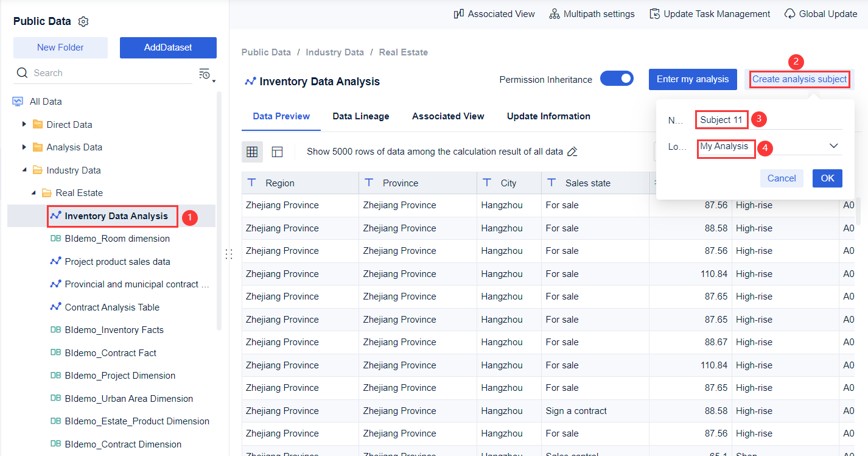Open the Update Information tab

tap(548, 116)
